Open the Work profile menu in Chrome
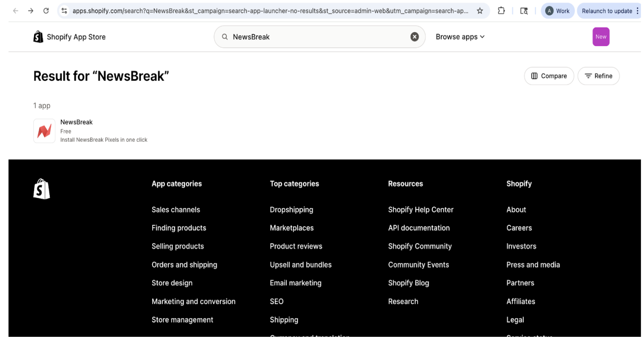The width and height of the screenshot is (644, 337). (x=557, y=11)
